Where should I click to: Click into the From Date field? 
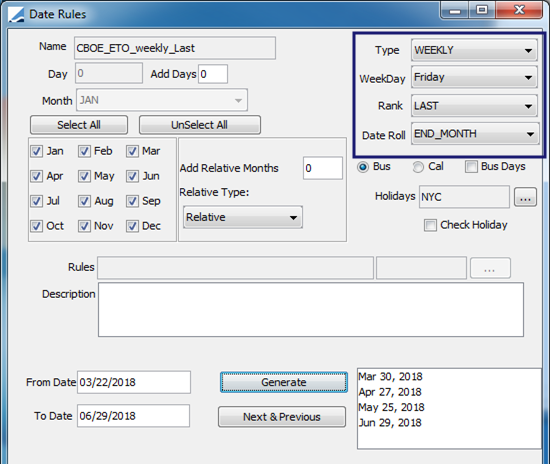tap(134, 382)
